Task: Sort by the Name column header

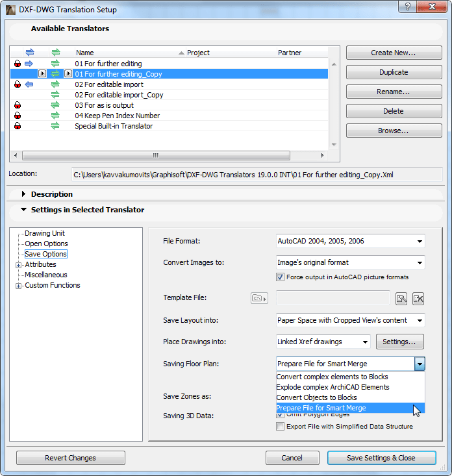Action: [x=131, y=53]
